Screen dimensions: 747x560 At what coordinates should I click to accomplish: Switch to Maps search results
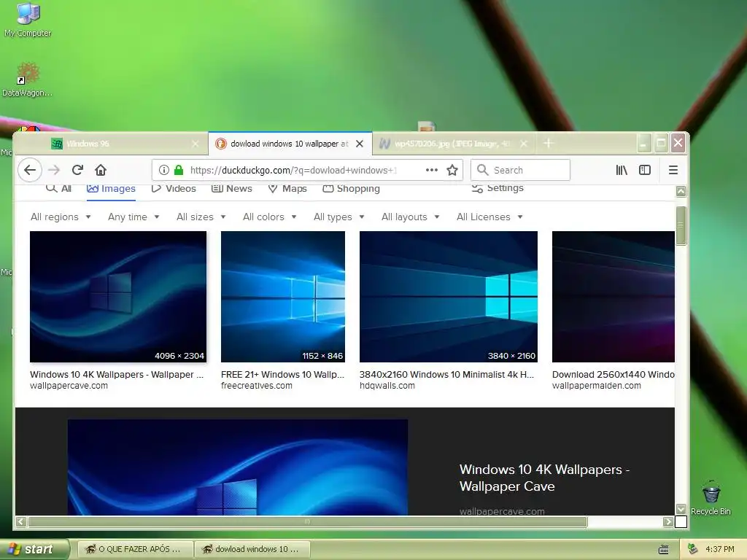(x=287, y=189)
